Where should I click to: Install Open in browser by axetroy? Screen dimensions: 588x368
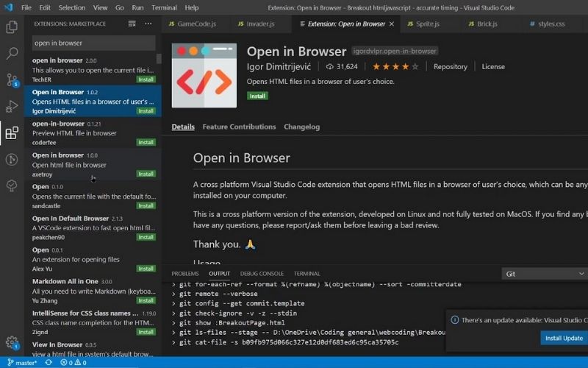coord(146,174)
